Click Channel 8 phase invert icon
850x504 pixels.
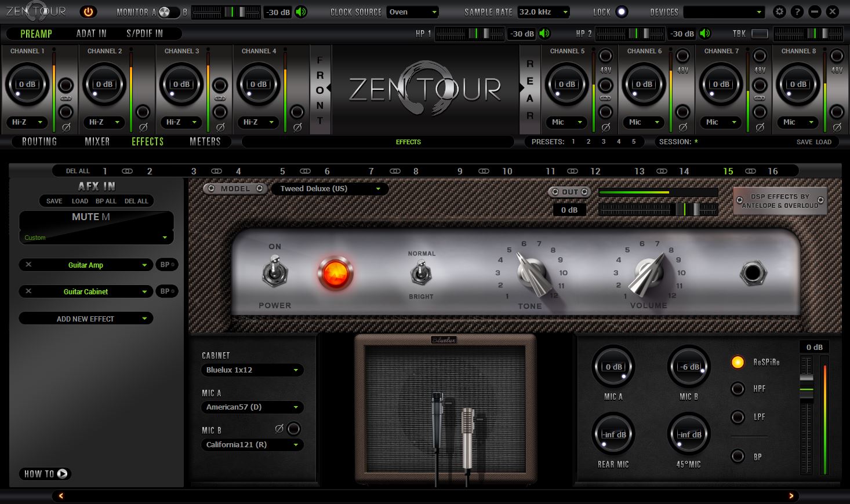tap(837, 127)
